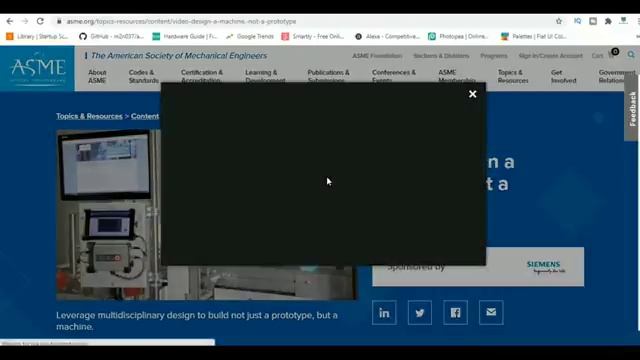Open the extensions puzzle icon

click(608, 21)
